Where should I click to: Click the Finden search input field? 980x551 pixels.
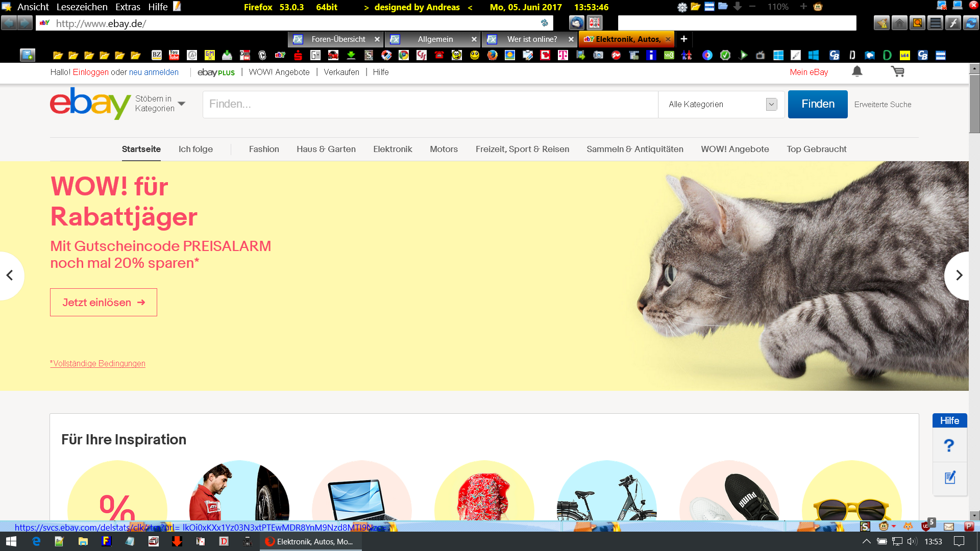pyautogui.click(x=430, y=104)
